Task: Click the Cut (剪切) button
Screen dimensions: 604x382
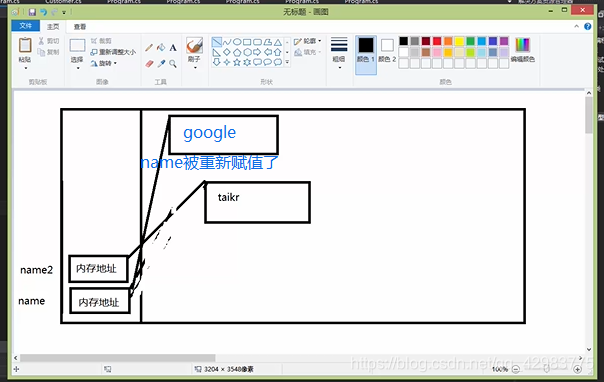Action: (x=49, y=41)
